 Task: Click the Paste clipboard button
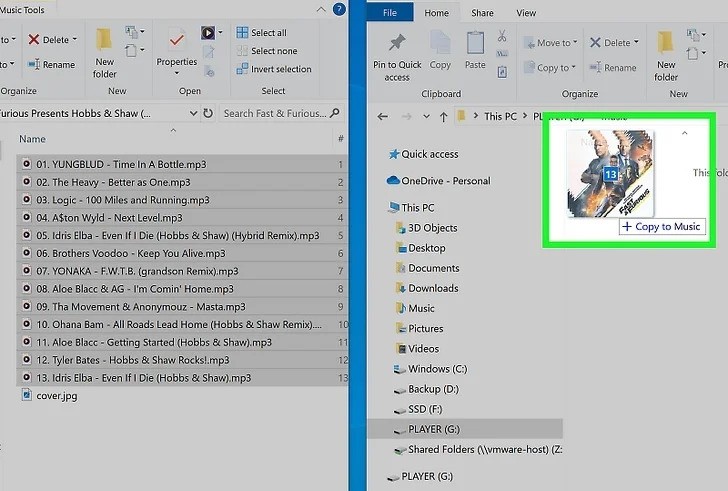pyautogui.click(x=475, y=50)
